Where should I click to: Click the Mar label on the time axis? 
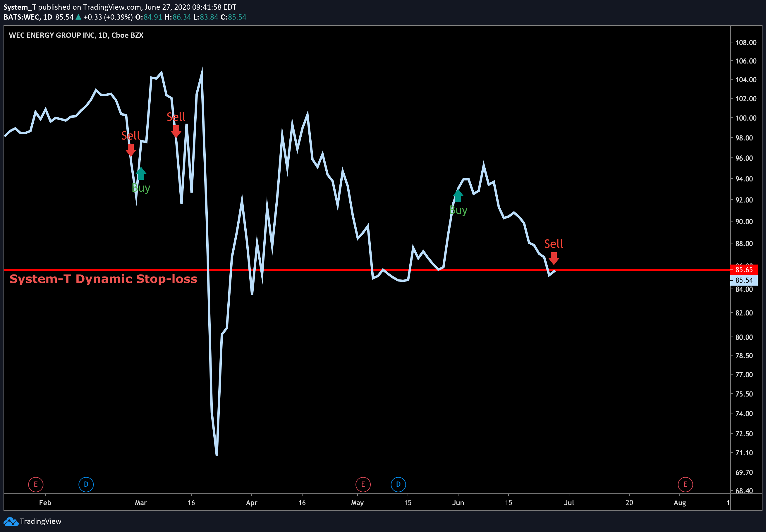pos(141,502)
